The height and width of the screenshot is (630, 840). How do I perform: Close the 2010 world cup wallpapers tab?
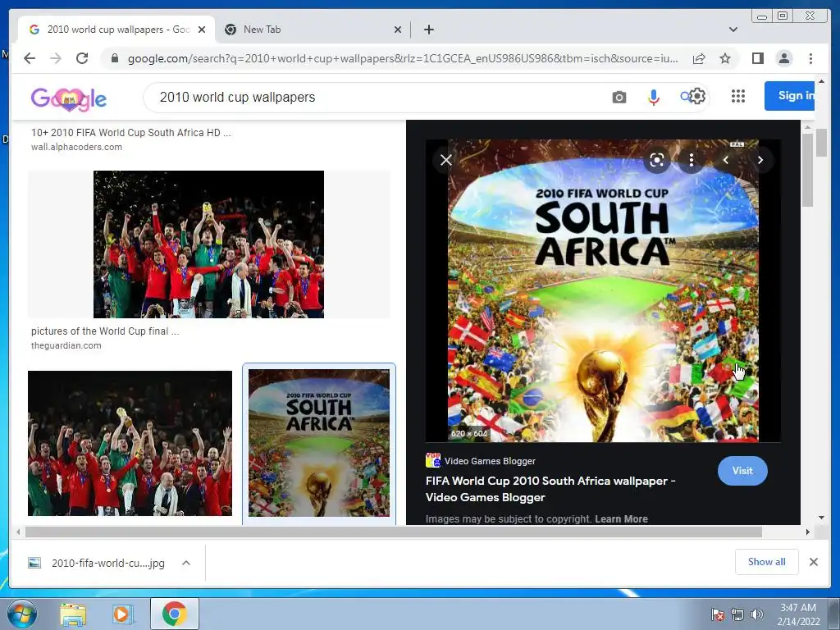coord(202,30)
